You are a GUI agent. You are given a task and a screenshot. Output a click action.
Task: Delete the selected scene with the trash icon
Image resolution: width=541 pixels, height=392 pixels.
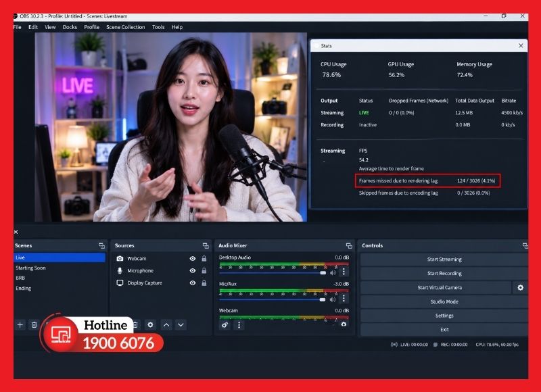[x=34, y=325]
